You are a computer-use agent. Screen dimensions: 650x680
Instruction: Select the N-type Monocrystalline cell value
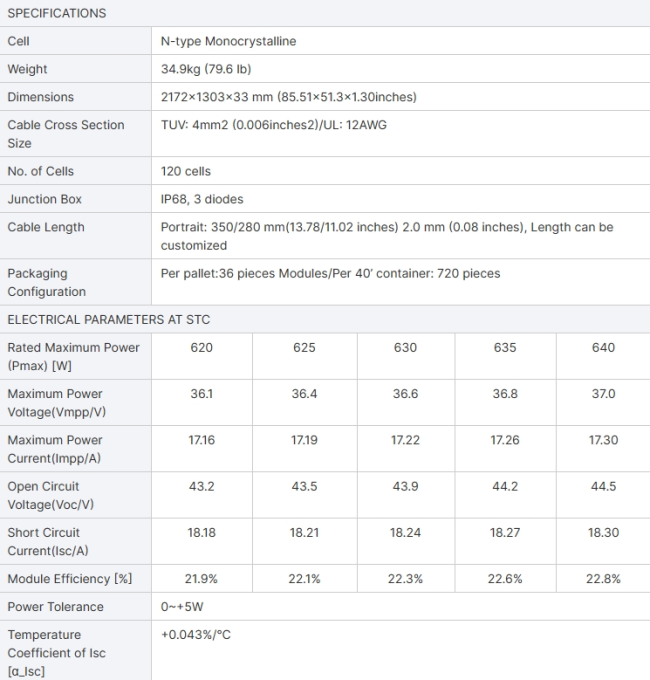(229, 41)
